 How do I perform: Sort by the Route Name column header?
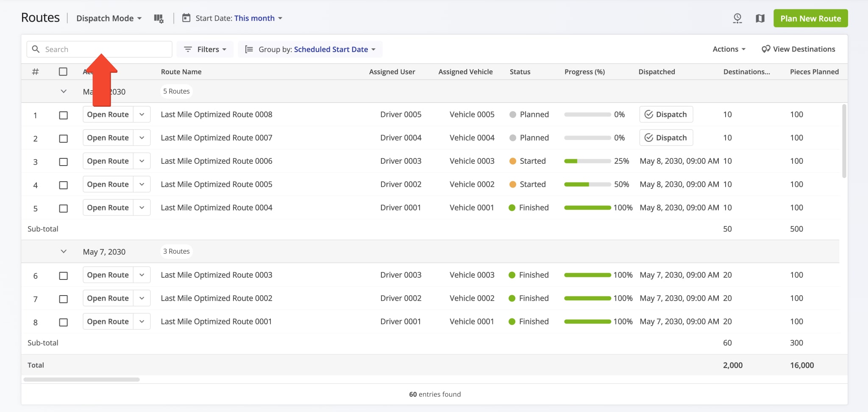[x=181, y=72]
